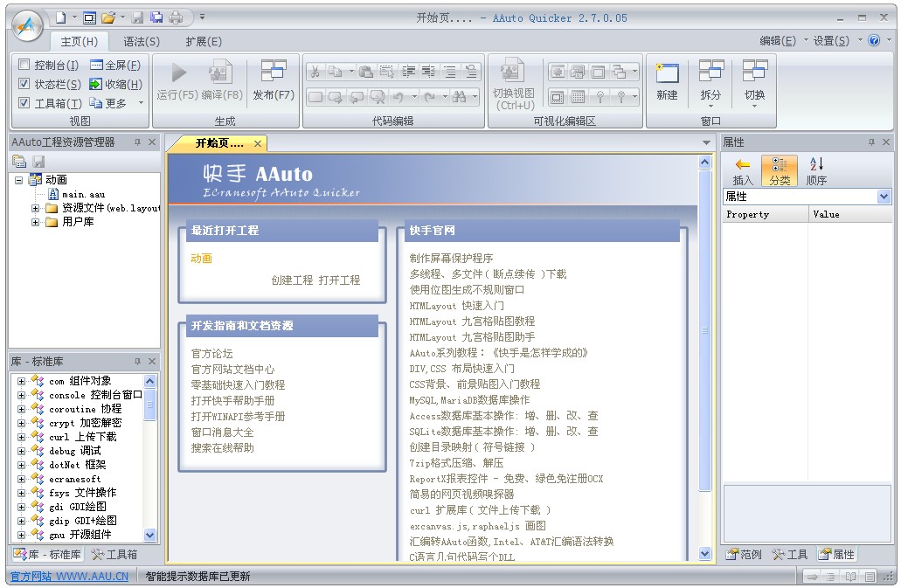Click the 插入 insert arrow in 属性 panel
The image size is (901, 588).
pyautogui.click(x=743, y=171)
